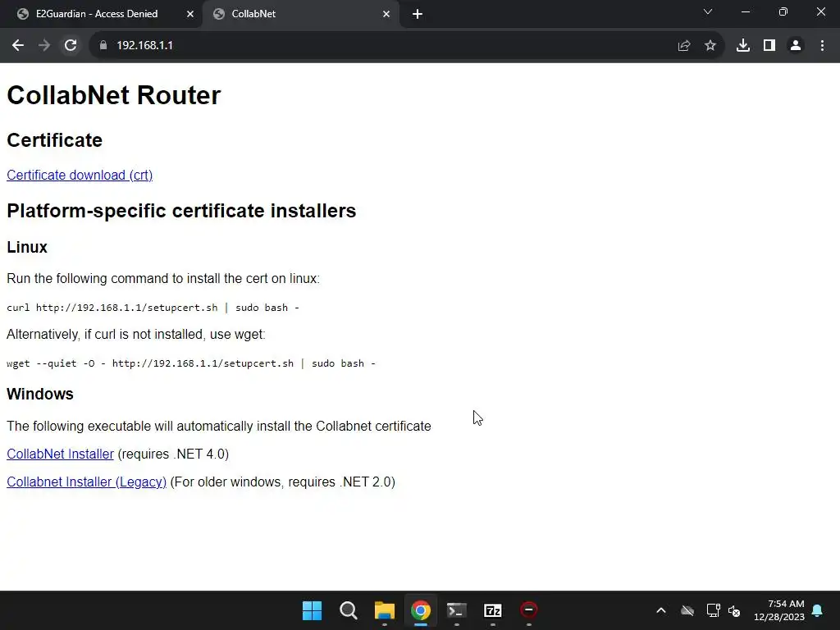Click the forward navigation arrow
Image resolution: width=840 pixels, height=630 pixels.
(x=44, y=46)
